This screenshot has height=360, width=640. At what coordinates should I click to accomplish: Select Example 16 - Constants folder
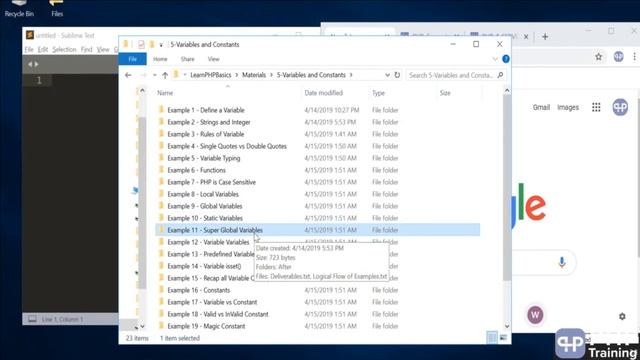(198, 290)
